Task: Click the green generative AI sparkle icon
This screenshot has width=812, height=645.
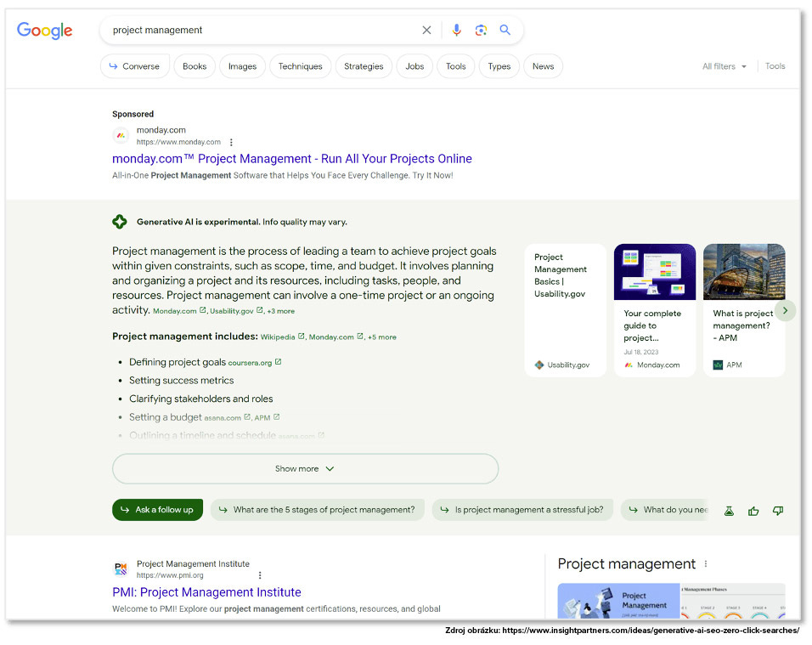Action: 120,222
